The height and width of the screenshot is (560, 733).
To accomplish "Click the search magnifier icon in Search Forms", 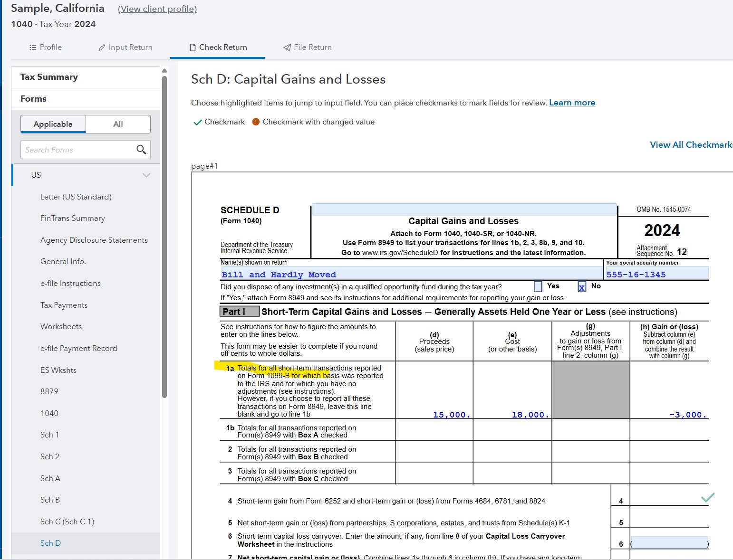I will (141, 150).
